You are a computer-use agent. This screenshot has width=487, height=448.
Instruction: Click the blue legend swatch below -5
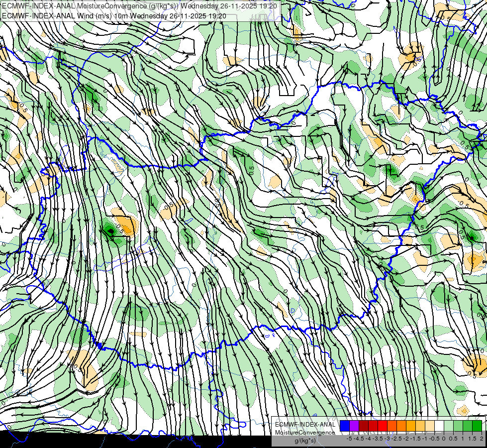click(345, 426)
